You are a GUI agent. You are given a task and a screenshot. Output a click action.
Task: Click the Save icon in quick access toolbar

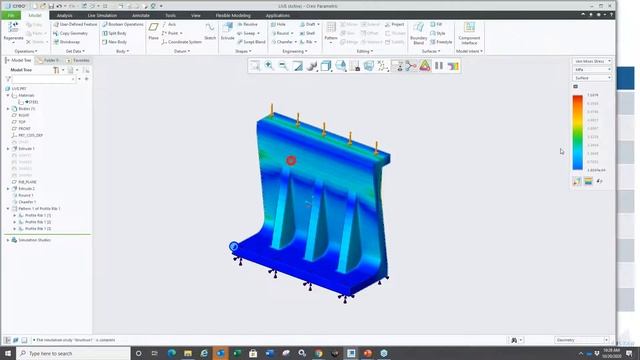[51, 6]
